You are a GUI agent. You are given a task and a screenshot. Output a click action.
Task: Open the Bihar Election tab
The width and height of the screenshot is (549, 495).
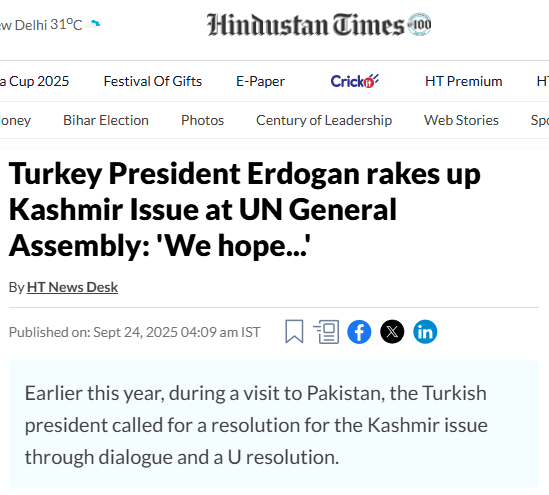[106, 120]
